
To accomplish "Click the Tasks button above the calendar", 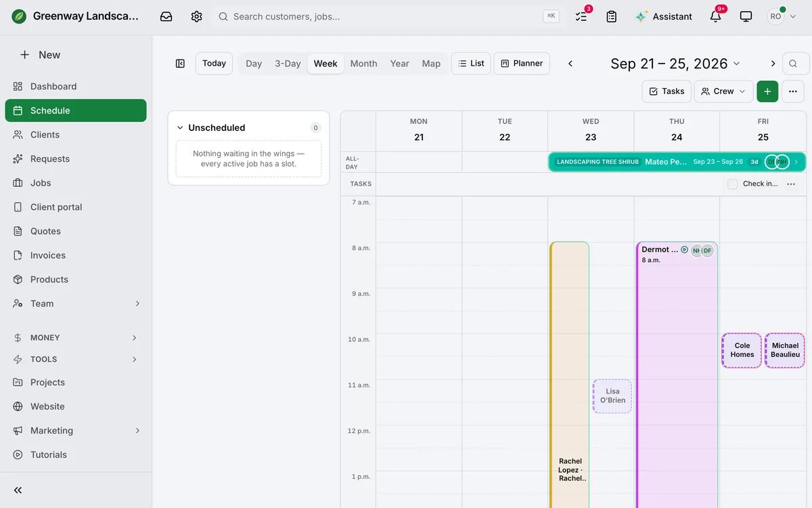I will [667, 91].
